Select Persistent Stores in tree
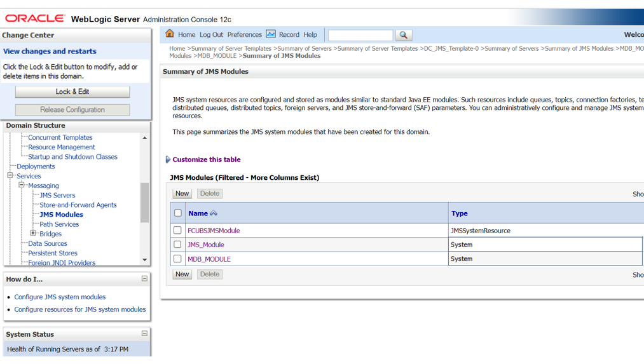The image size is (644, 364). [x=53, y=253]
